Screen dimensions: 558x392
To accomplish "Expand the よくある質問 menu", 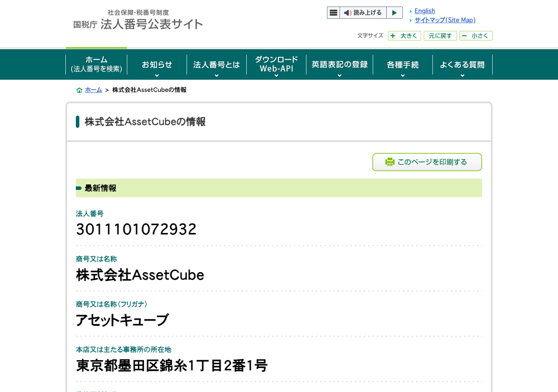I will point(463,64).
